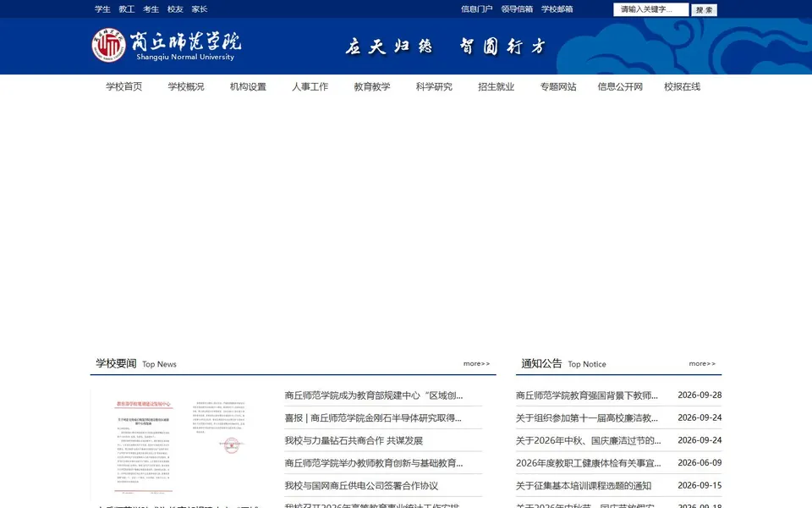The width and height of the screenshot is (812, 508).
Task: Click the Shangqiu Normal University logo
Action: [167, 46]
